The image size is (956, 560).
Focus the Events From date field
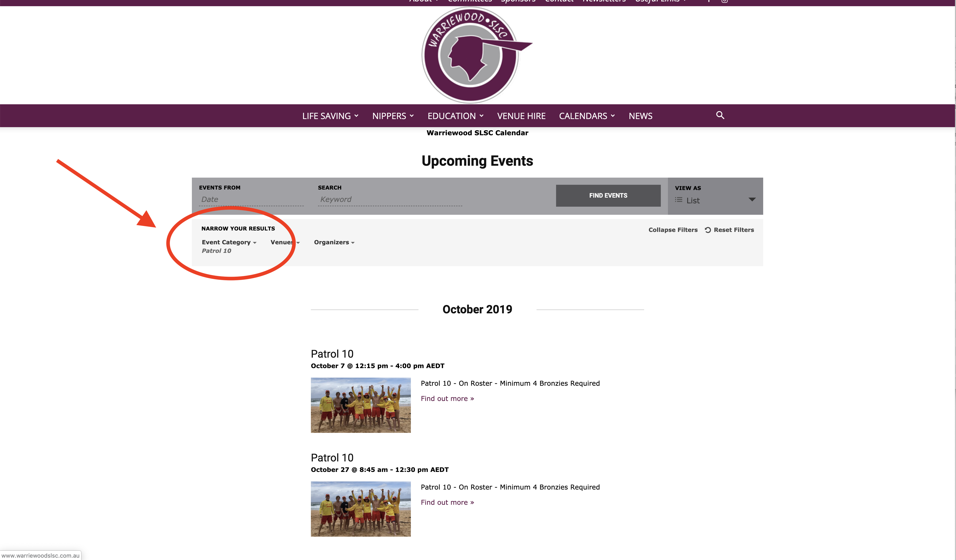tap(251, 200)
